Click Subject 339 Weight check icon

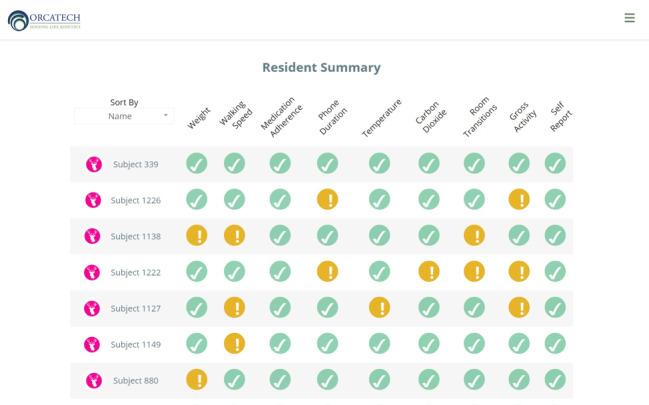pos(197,164)
